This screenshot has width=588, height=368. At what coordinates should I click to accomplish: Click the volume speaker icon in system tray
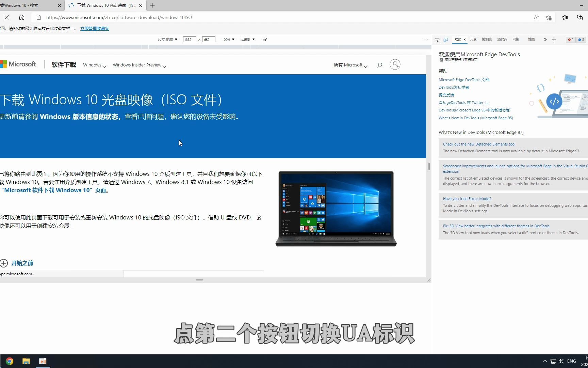click(x=561, y=361)
